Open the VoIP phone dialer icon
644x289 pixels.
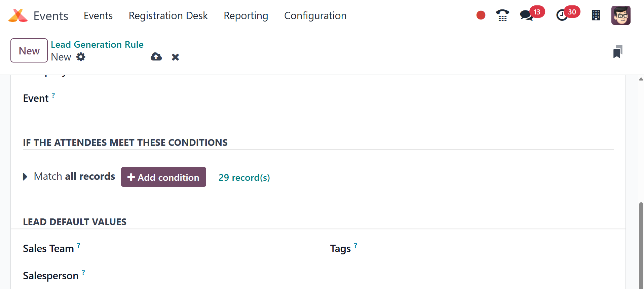[x=502, y=15]
